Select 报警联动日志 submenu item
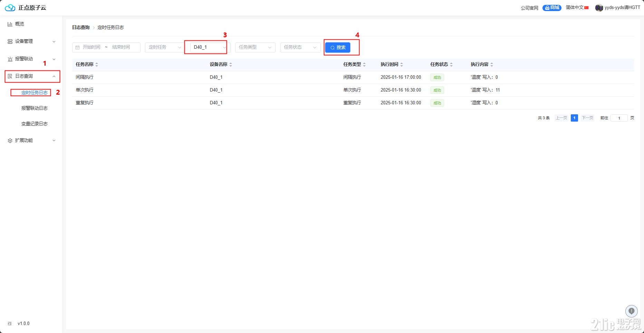Screen dimensions: 644x333 [35, 108]
